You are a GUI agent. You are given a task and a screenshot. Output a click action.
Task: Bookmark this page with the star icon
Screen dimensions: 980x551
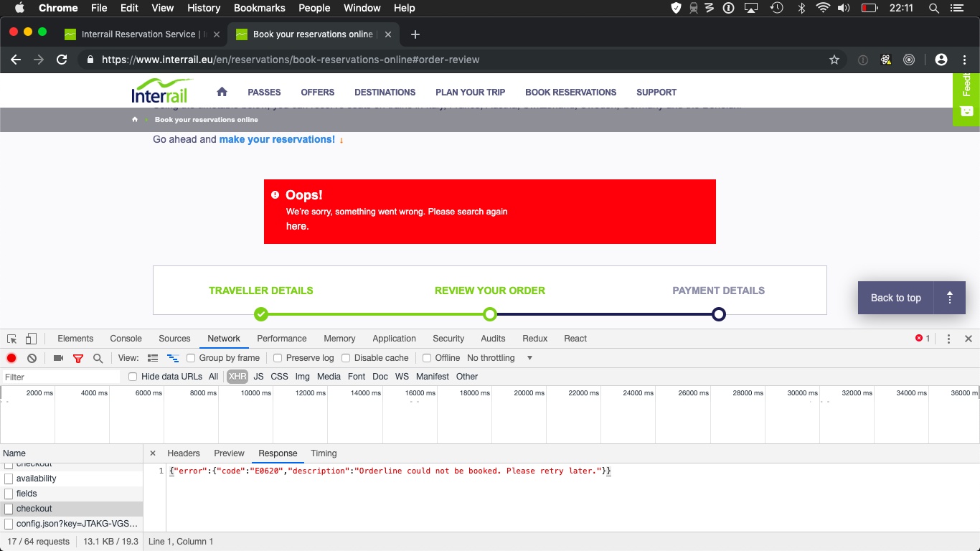click(834, 60)
